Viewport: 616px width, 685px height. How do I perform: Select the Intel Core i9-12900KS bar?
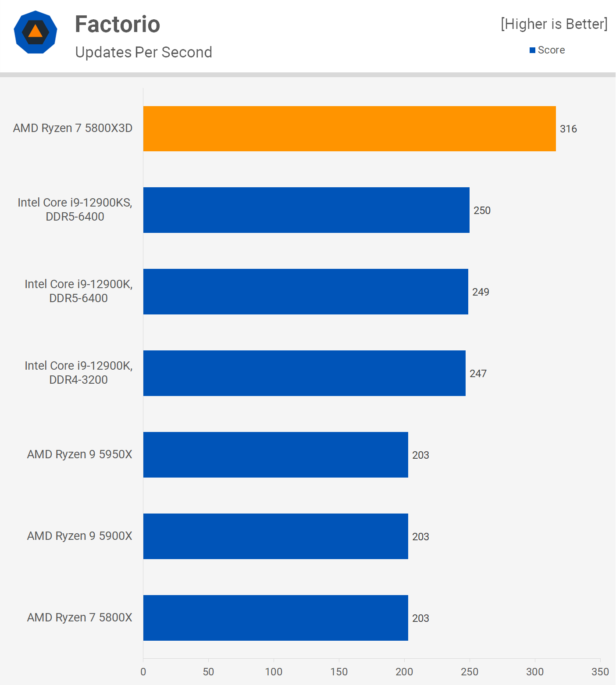pos(306,210)
